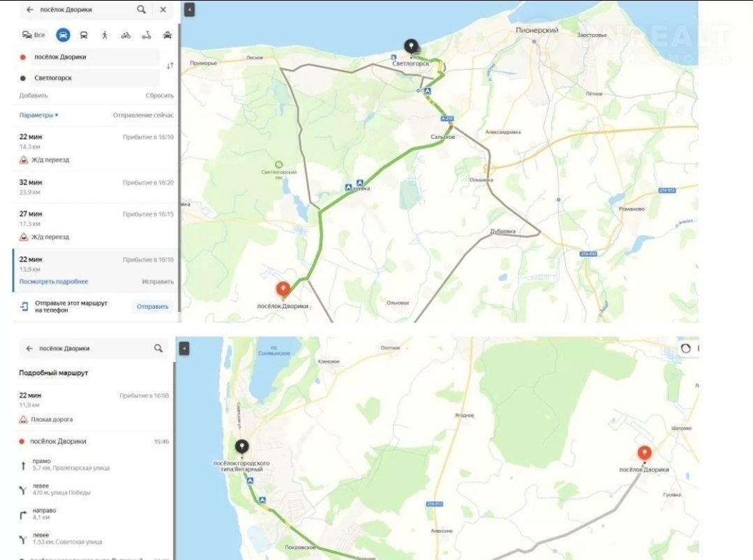The height and width of the screenshot is (560, 753).
Task: Open 'Посмотреть подробнее' route details link
Action: [54, 282]
